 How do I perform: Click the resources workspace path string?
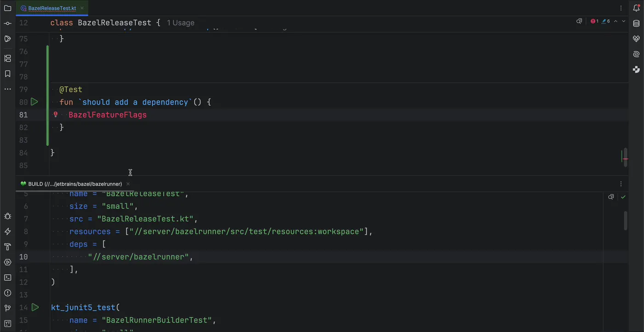(247, 232)
